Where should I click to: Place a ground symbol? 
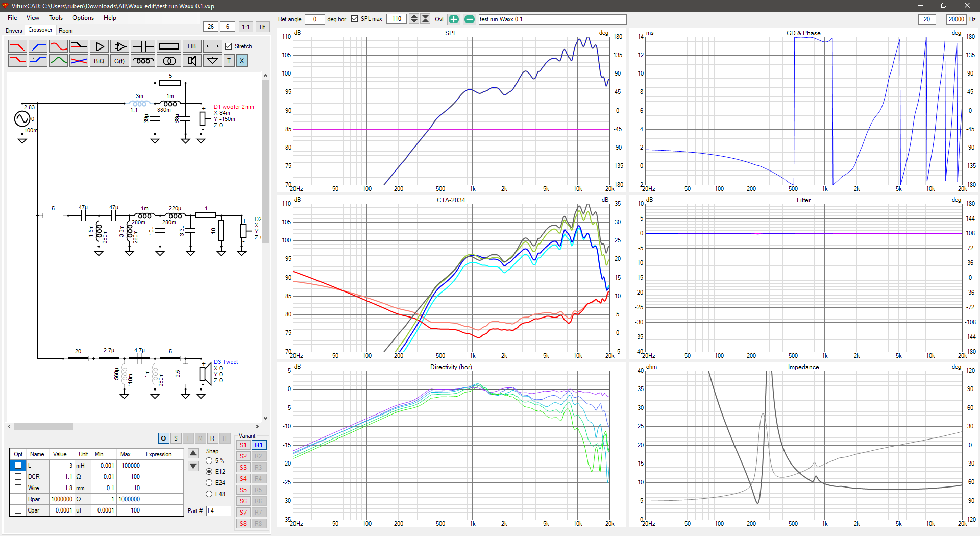212,61
